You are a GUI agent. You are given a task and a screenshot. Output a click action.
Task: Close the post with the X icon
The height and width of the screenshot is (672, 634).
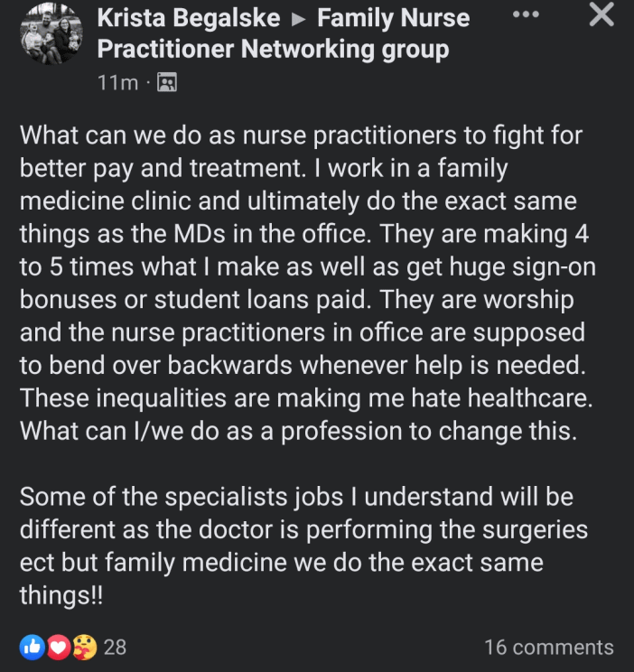tap(601, 14)
